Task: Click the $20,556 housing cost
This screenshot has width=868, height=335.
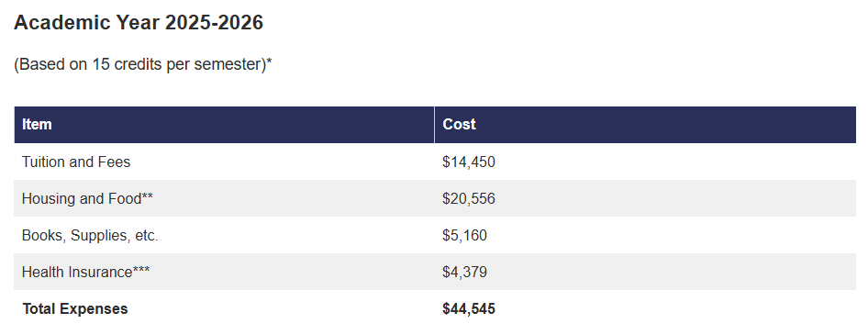Action: 468,199
